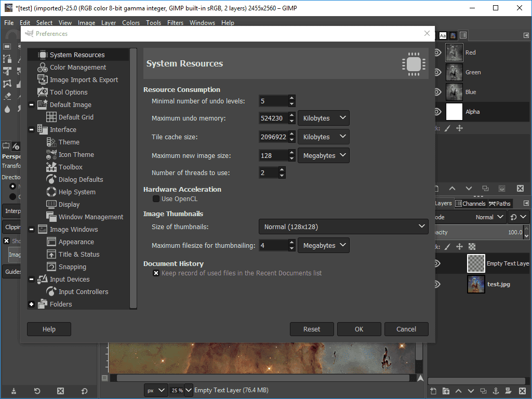Select Icon Theme in preferences tree
This screenshot has height=399, width=532.
click(x=76, y=155)
